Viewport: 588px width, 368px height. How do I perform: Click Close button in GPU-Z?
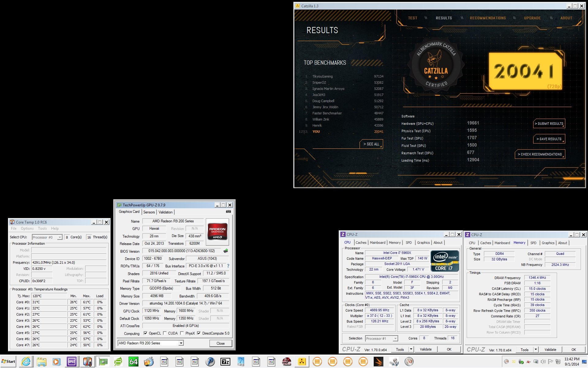point(221,343)
